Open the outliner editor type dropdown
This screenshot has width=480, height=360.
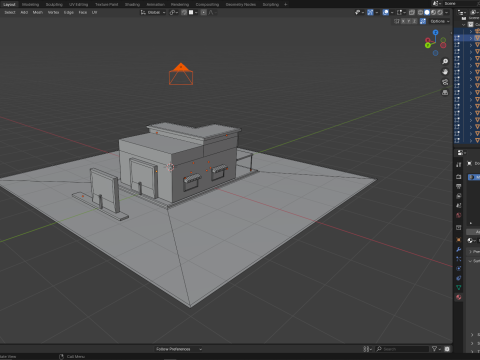pos(461,12)
